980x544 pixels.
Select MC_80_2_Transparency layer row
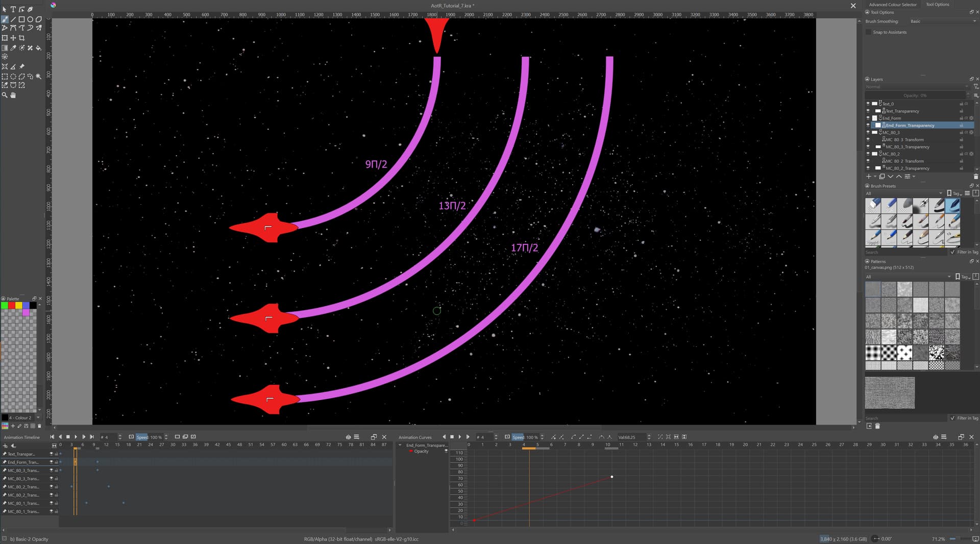pyautogui.click(x=922, y=168)
